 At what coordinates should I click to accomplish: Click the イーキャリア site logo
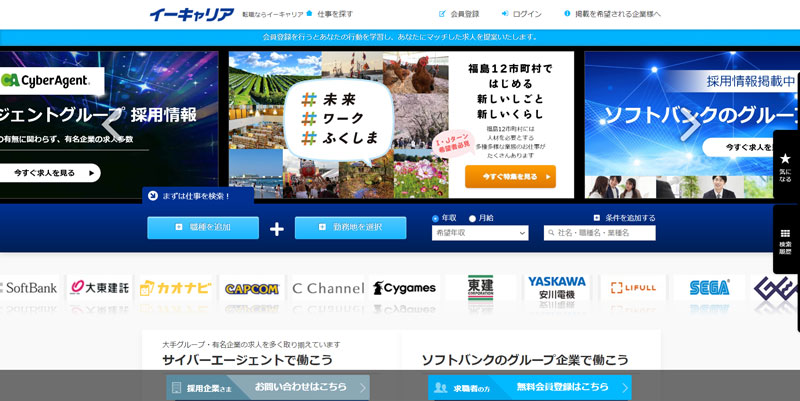click(192, 14)
